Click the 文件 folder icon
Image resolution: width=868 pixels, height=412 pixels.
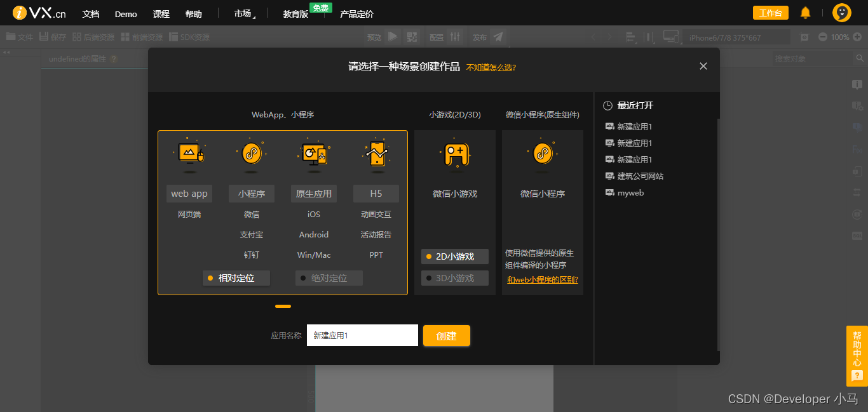point(11,37)
